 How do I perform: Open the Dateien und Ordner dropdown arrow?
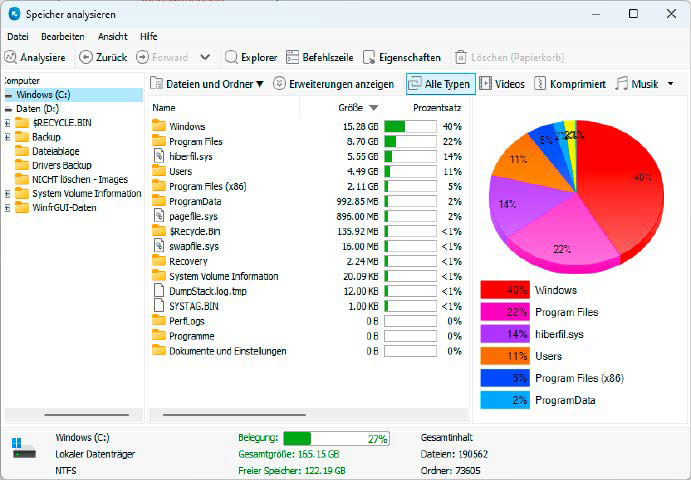point(260,84)
